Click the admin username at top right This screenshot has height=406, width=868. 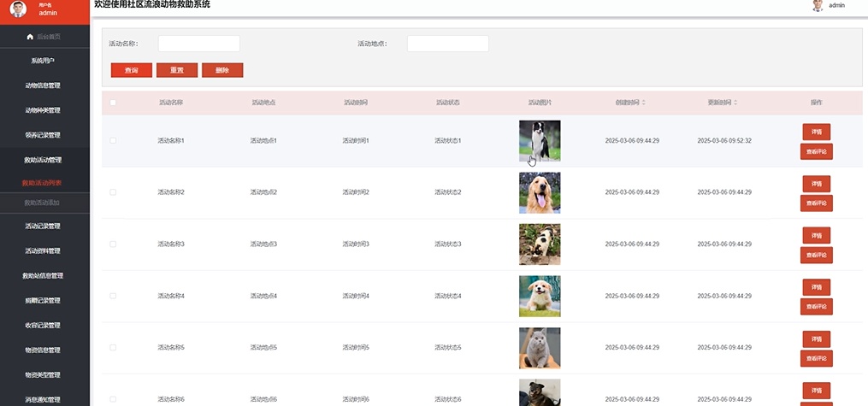pyautogui.click(x=836, y=5)
